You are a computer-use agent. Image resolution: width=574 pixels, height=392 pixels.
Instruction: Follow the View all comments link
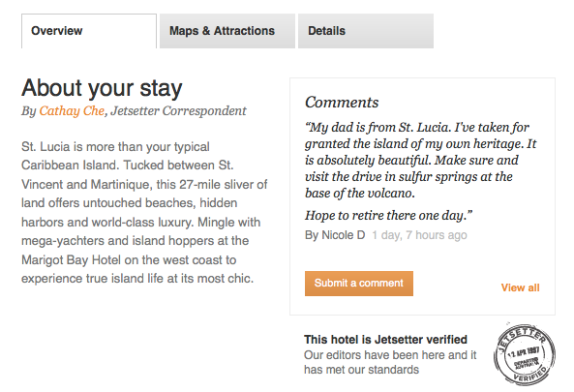click(x=520, y=287)
